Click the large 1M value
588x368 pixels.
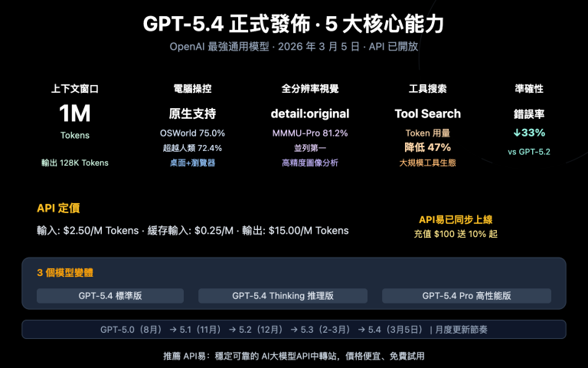[x=75, y=113]
